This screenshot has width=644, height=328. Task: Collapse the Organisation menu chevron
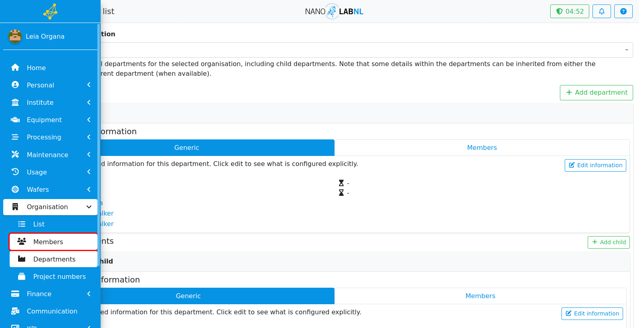[89, 207]
